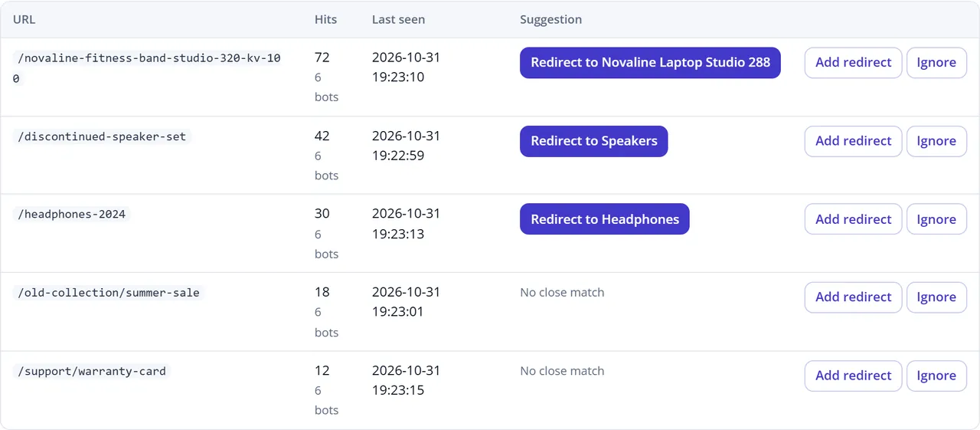The image size is (980, 430).
Task: Accept the Redirect to Headphones suggestion
Action: [x=604, y=219]
